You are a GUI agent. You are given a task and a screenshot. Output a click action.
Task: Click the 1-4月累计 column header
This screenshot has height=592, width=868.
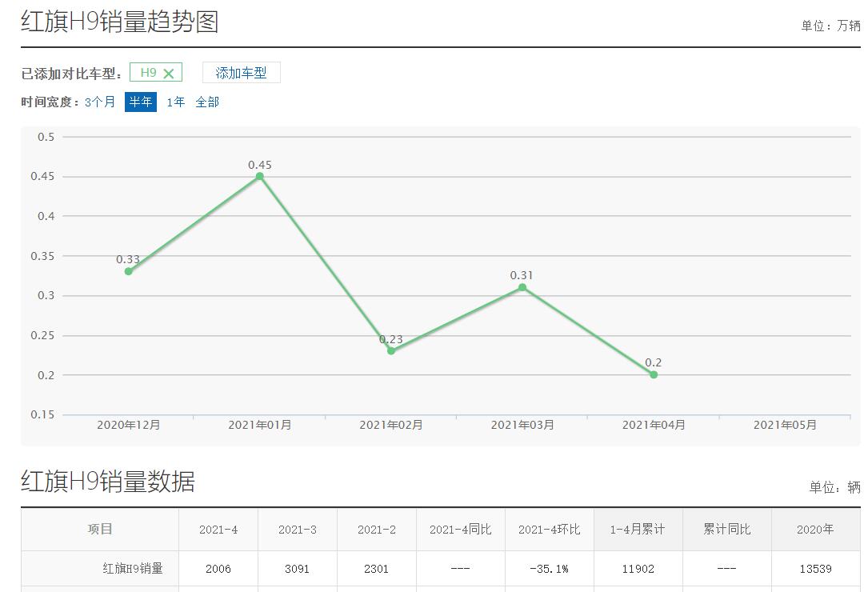pos(638,530)
